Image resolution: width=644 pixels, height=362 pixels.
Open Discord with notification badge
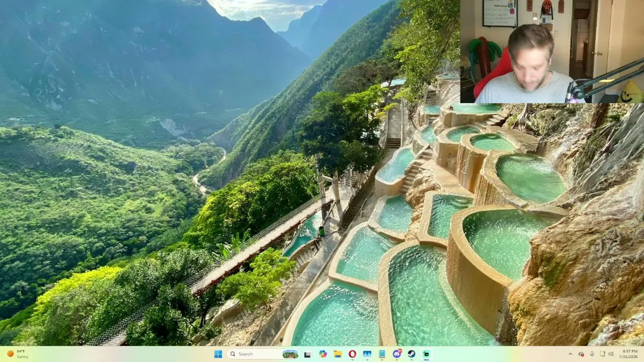pyautogui.click(x=397, y=354)
